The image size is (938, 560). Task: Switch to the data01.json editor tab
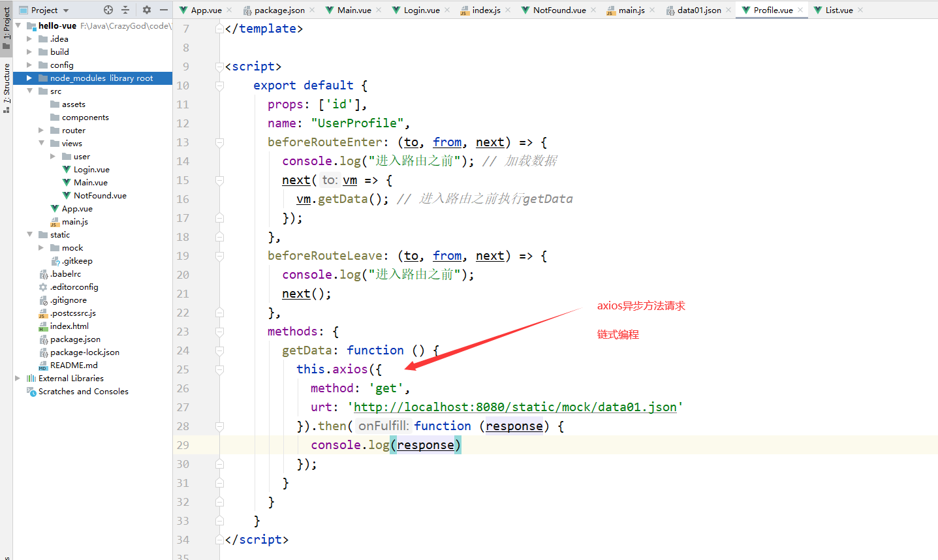693,10
